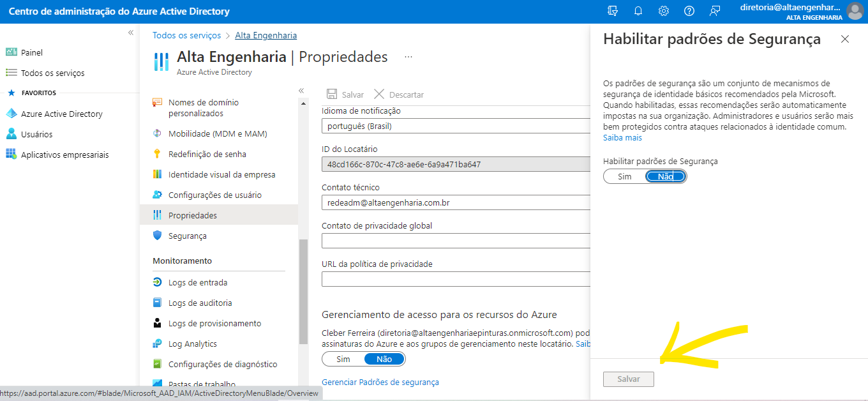The width and height of the screenshot is (868, 401).
Task: Click the Todos os serviços list icon
Action: [x=11, y=73]
